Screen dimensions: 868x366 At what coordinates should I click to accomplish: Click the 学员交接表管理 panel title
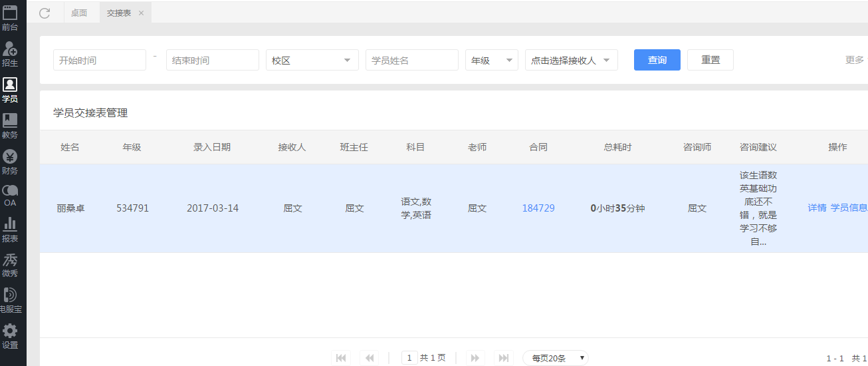pos(90,113)
